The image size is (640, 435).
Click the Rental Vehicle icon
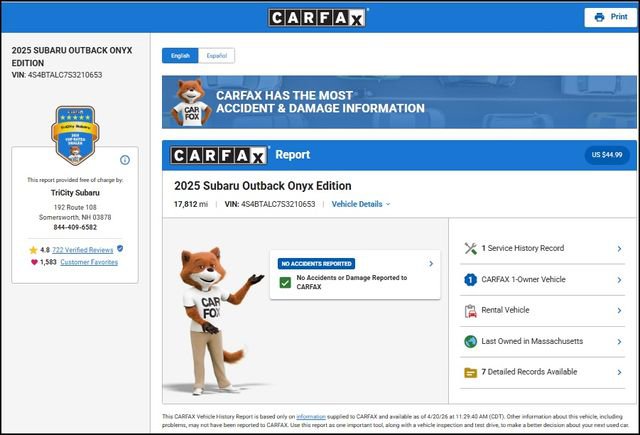click(470, 310)
